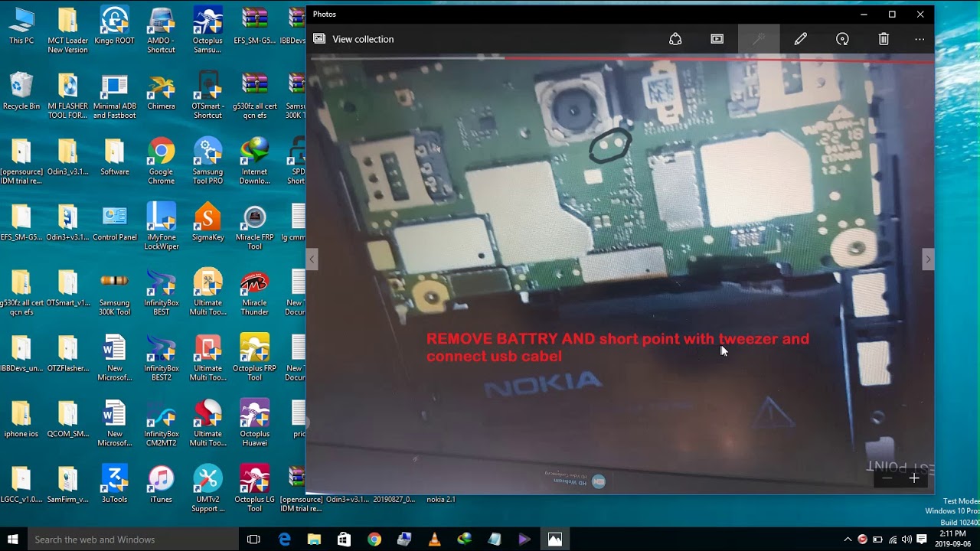The image size is (980, 551).
Task: Select the Octoplus FRP Tool shortcut
Action: tap(254, 358)
